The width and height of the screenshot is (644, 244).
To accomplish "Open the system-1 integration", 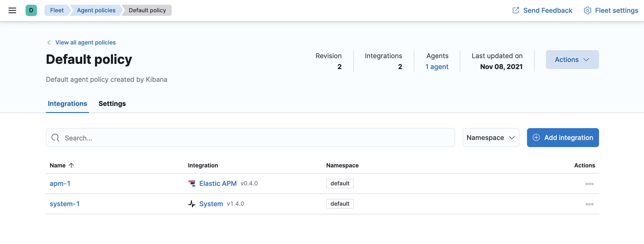I will (64, 204).
